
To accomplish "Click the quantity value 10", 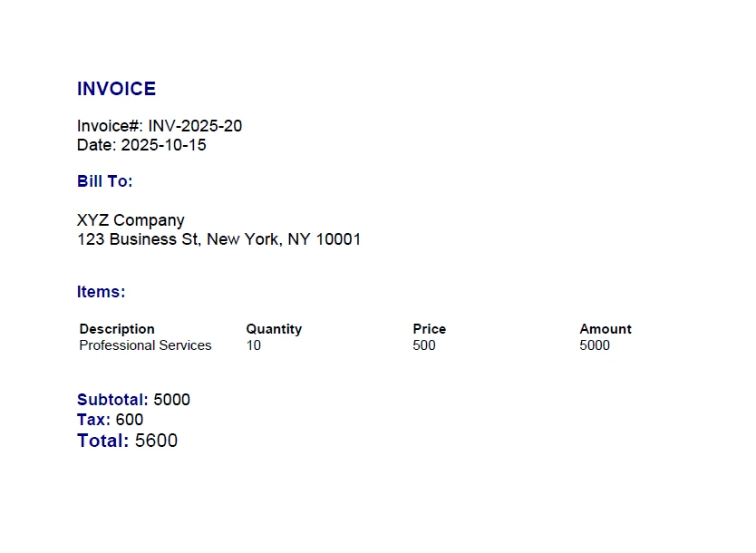I will pyautogui.click(x=254, y=345).
